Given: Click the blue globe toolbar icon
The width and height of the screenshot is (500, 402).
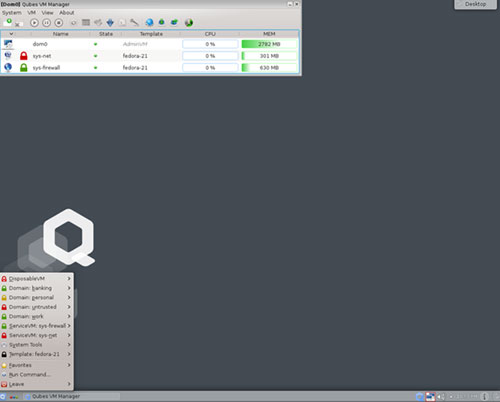Looking at the screenshot, I should pyautogui.click(x=149, y=22).
